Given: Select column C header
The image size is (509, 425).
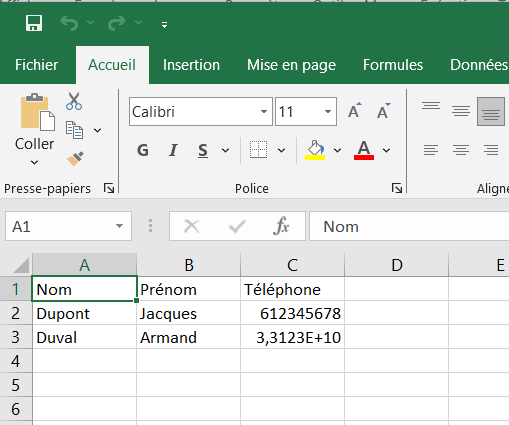Looking at the screenshot, I should (x=292, y=265).
